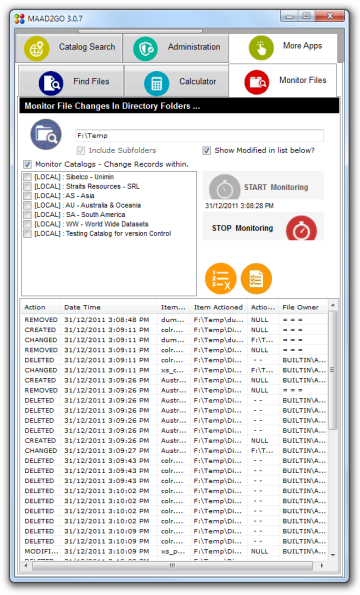Click the Administration shield icon
Screen dimensions: 360x595
pos(145,49)
